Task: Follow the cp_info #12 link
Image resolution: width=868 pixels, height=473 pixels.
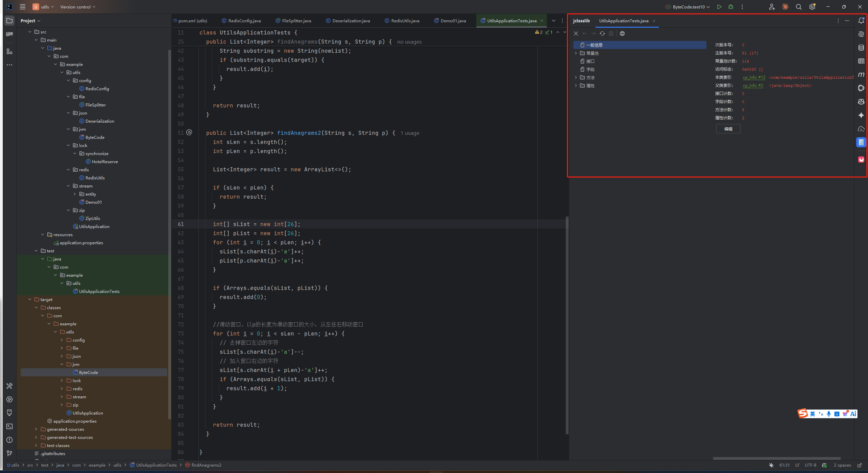Action: coord(754,77)
